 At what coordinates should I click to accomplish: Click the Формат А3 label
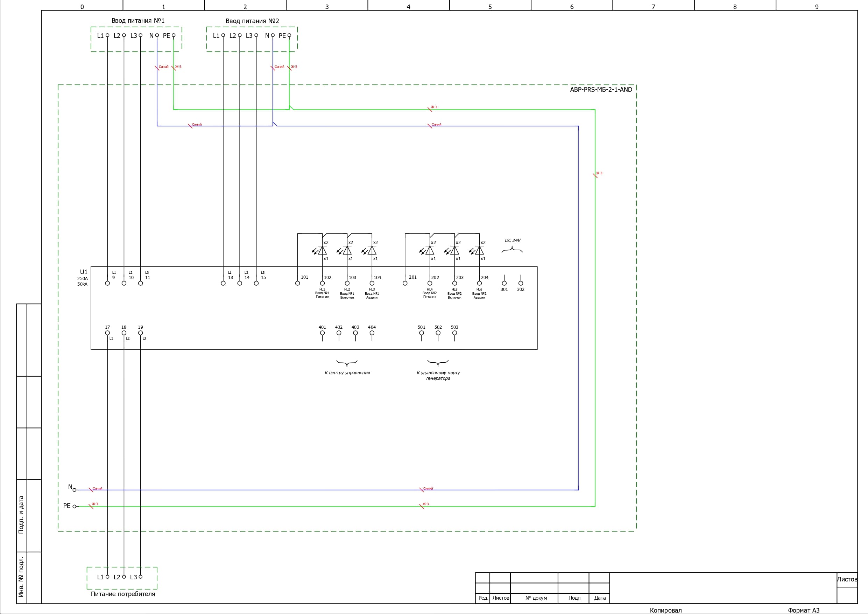(803, 610)
